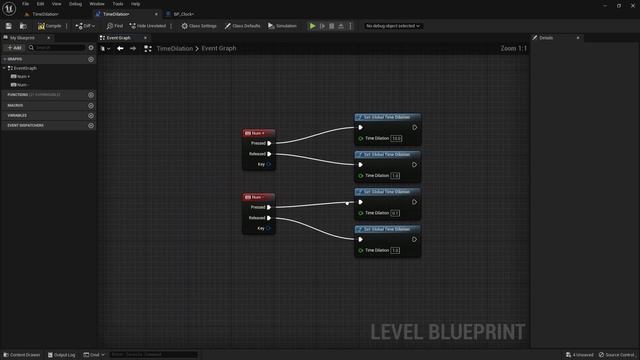This screenshot has width=640, height=360.
Task: Open the debug object selector dropdown
Action: (x=393, y=26)
